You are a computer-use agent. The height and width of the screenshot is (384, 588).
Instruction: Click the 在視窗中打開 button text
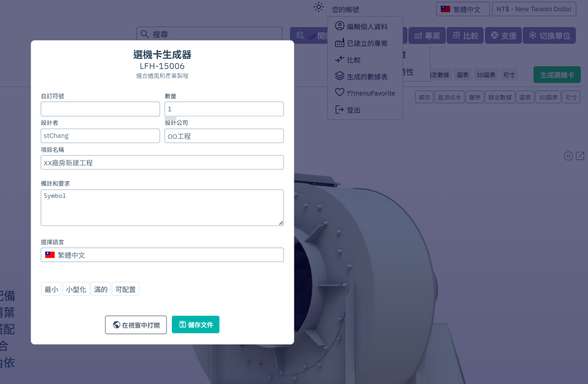(x=141, y=325)
